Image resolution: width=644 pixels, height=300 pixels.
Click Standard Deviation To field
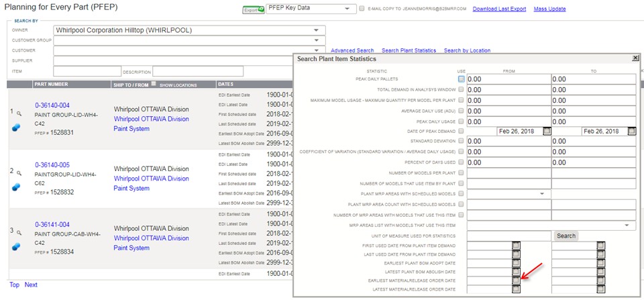pos(594,141)
